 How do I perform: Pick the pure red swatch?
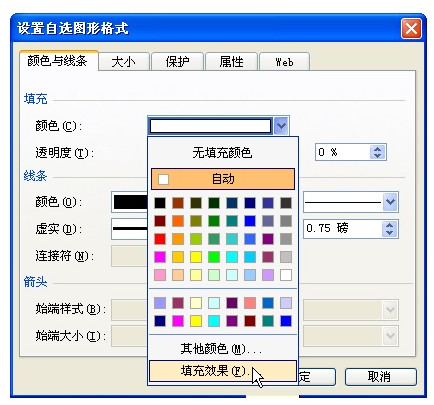(160, 239)
